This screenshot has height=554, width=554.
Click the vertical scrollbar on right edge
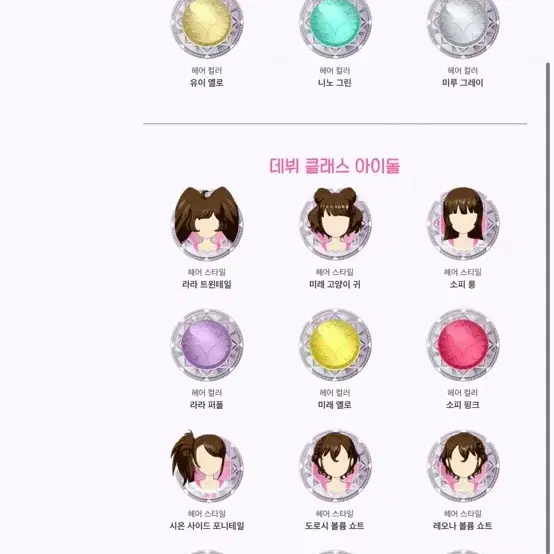548,307
